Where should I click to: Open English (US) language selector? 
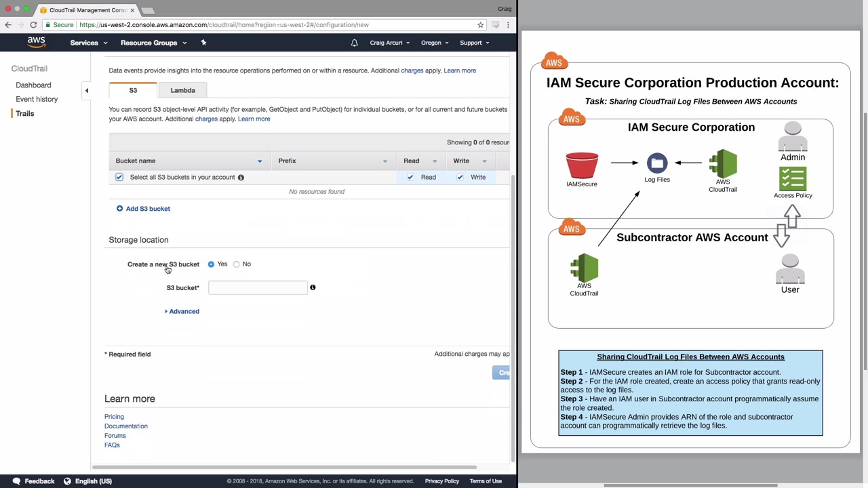click(94, 481)
